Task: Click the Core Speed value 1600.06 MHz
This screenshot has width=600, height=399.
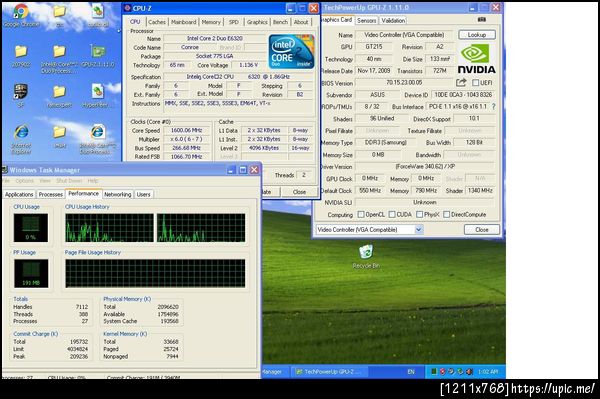Action: (x=186, y=130)
